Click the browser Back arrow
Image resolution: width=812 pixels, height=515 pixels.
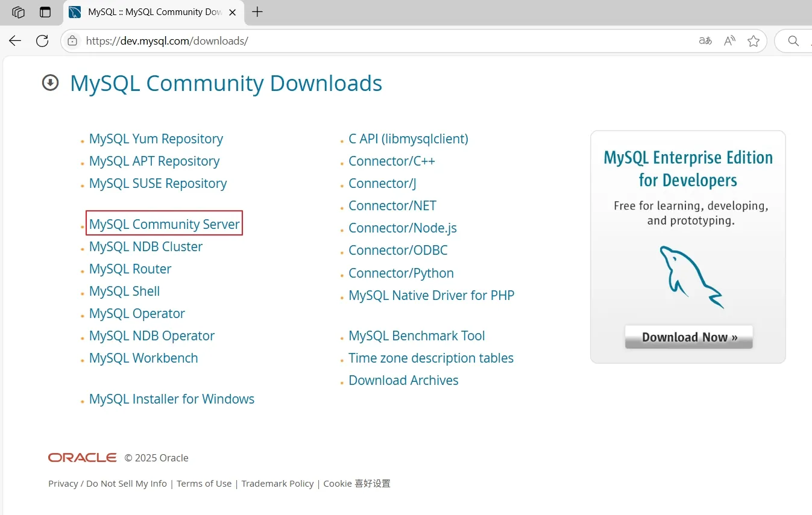15,41
